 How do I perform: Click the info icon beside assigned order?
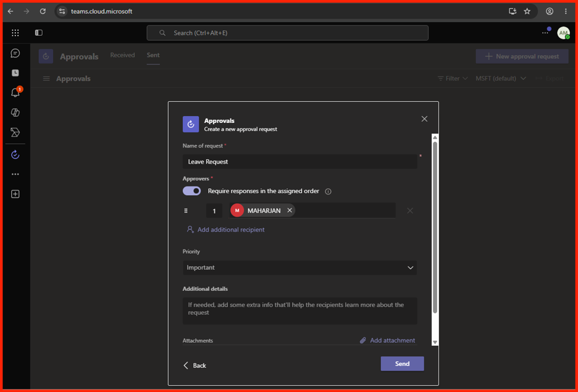[x=328, y=191]
